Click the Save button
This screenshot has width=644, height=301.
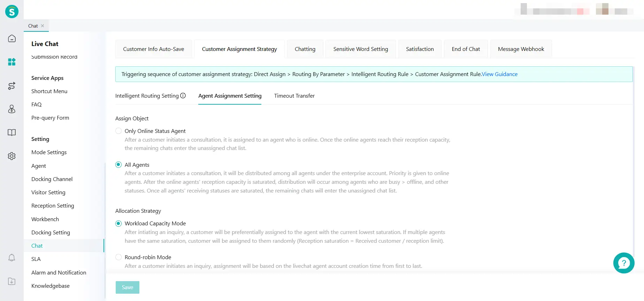(127, 287)
